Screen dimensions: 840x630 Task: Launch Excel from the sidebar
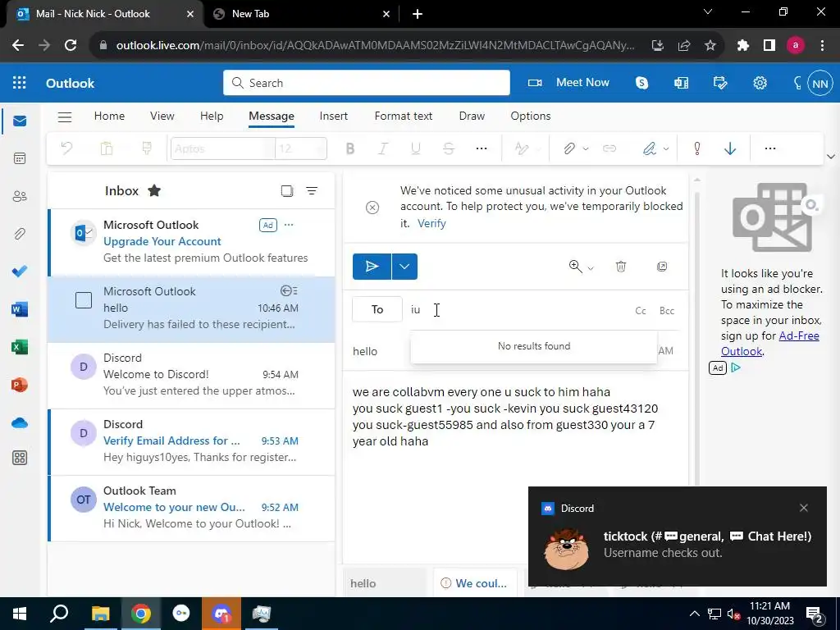tap(20, 347)
